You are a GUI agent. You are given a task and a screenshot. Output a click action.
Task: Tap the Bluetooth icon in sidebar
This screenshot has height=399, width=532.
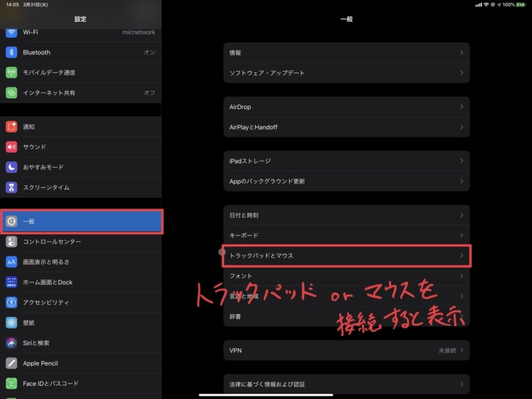[11, 53]
